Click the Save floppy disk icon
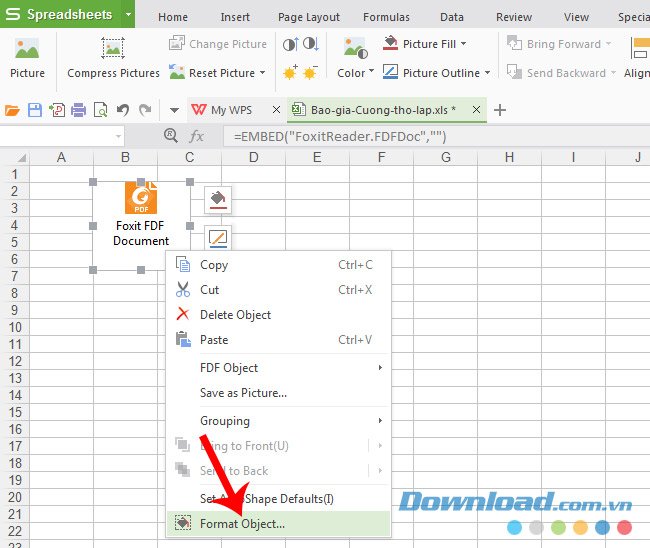The width and height of the screenshot is (650, 548). click(x=35, y=110)
